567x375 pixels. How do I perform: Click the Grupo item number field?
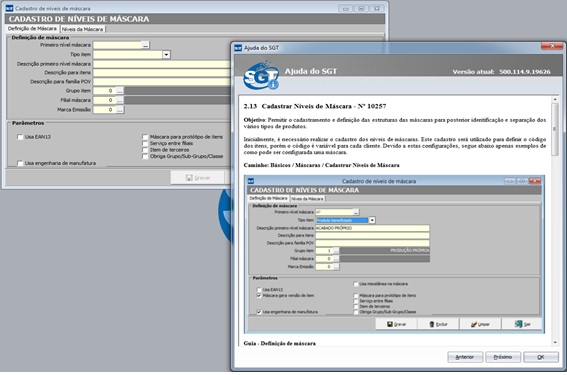point(105,90)
